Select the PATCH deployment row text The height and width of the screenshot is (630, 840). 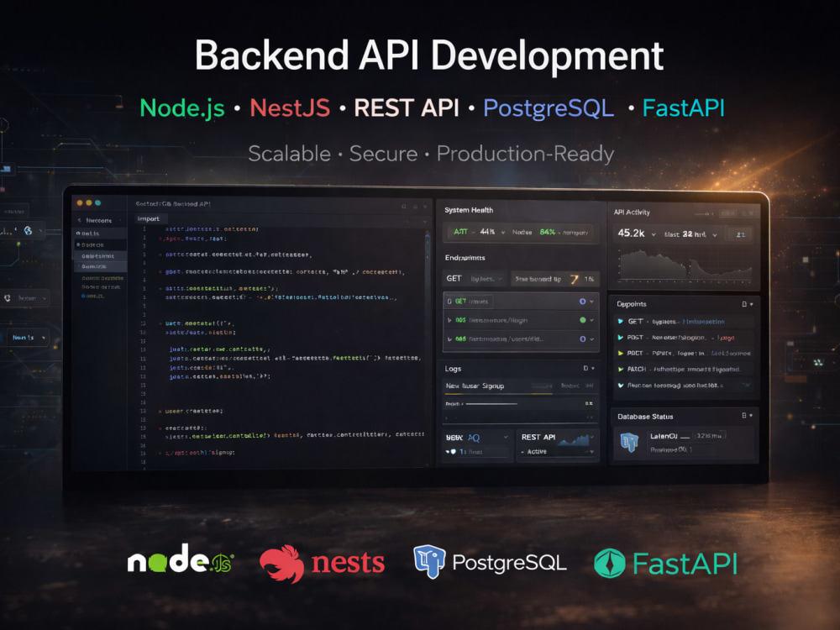[x=684, y=369]
